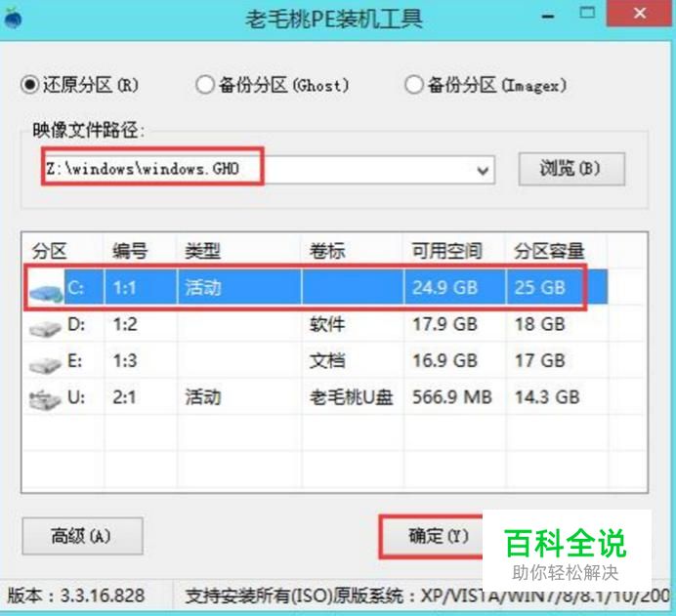Click the 高级 (A) advanced button
The image size is (676, 616).
point(82,536)
